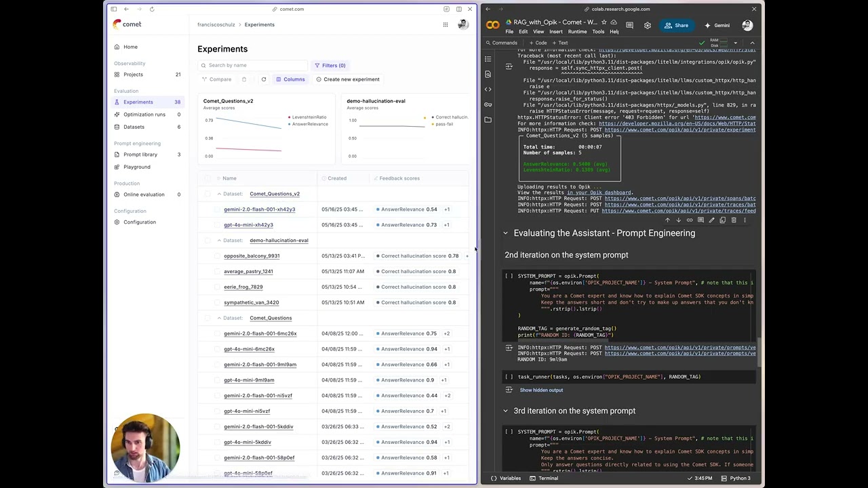Open Colab find and replace panel

(x=488, y=74)
